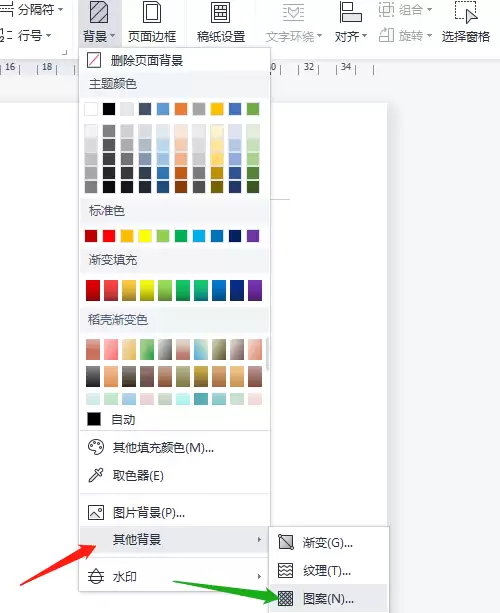Choose 图案(N) pattern background option

328,599
